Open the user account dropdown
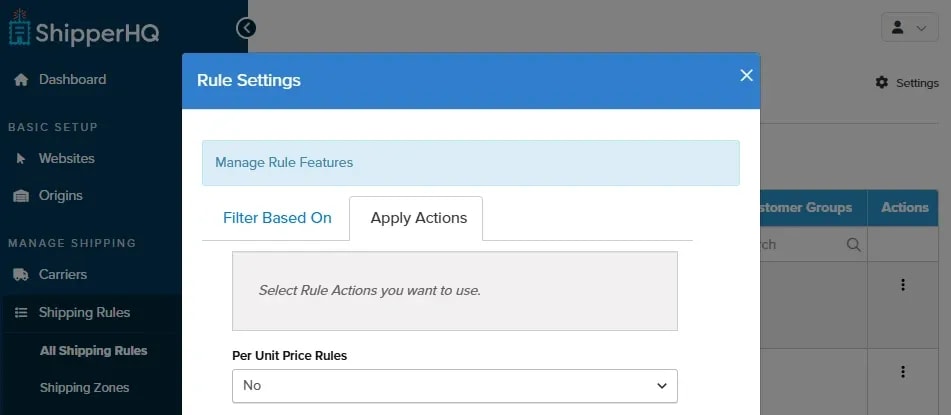Viewport: 951px width, 415px height. [910, 27]
